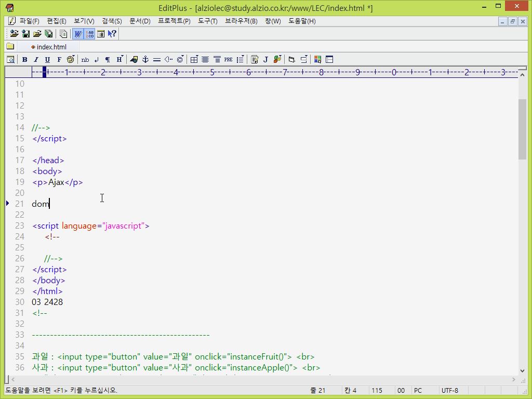Screen dimensions: 532x399
Task: Insert HTML comment icon
Action: tap(168, 59)
